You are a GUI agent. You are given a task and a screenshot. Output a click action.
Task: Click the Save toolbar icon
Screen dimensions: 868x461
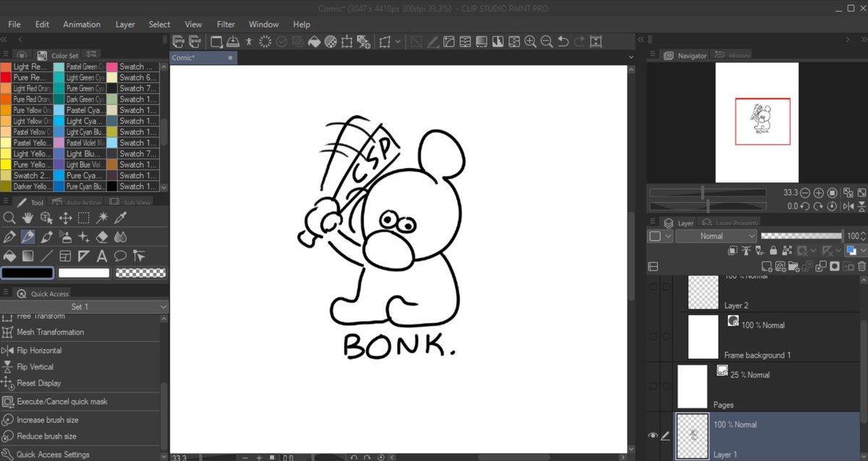pos(233,41)
